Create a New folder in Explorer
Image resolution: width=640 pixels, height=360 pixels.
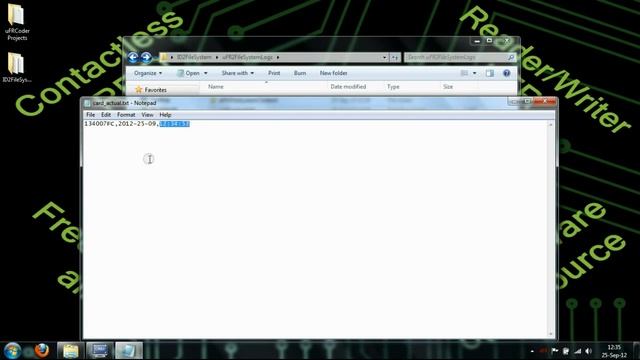click(333, 73)
